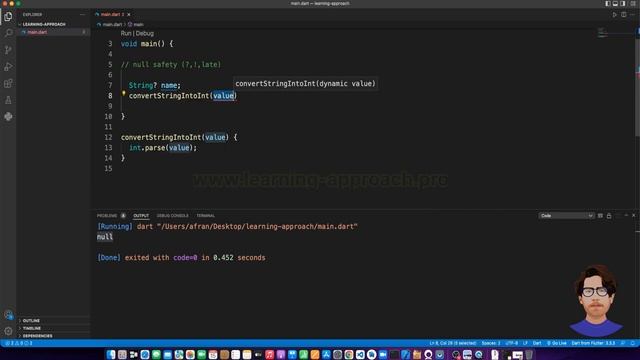This screenshot has width=640, height=360.
Task: Open Launchpad from the Dock
Action: pyautogui.click(x=122, y=355)
